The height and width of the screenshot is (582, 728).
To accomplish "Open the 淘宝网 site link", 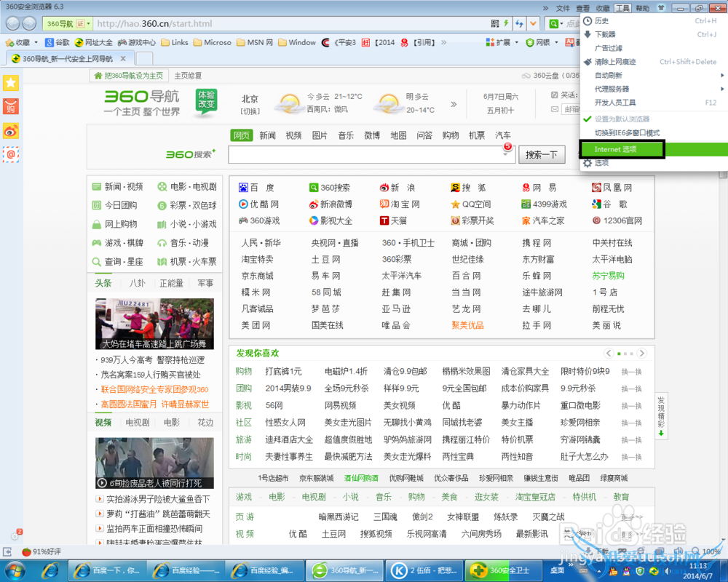I will [400, 204].
